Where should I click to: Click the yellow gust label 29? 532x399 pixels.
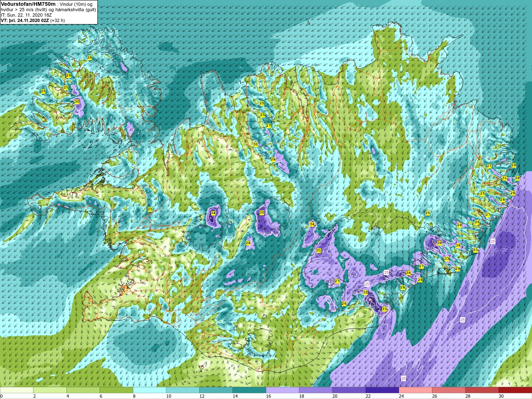(x=458, y=269)
